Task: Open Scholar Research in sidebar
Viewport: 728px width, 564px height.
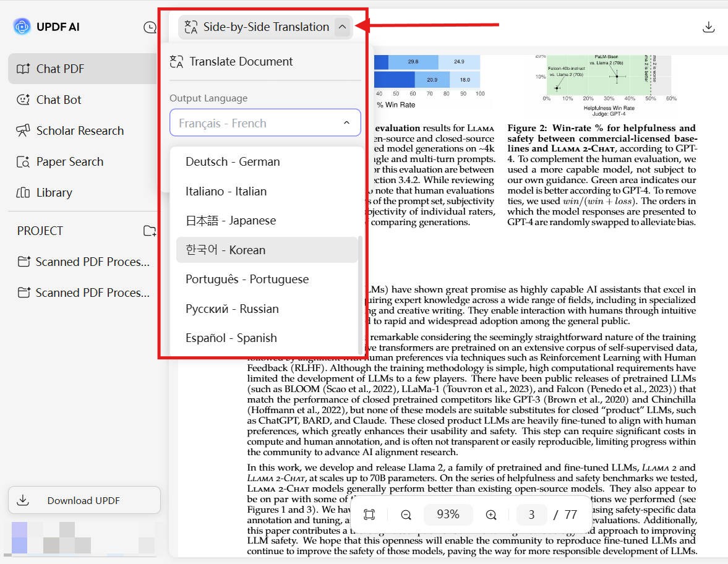Action: 83,131
